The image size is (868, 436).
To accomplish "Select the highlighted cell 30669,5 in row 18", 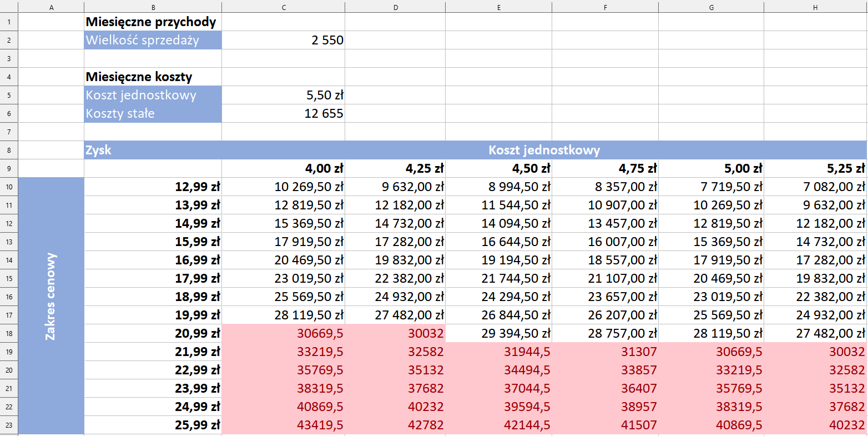I will [x=284, y=333].
